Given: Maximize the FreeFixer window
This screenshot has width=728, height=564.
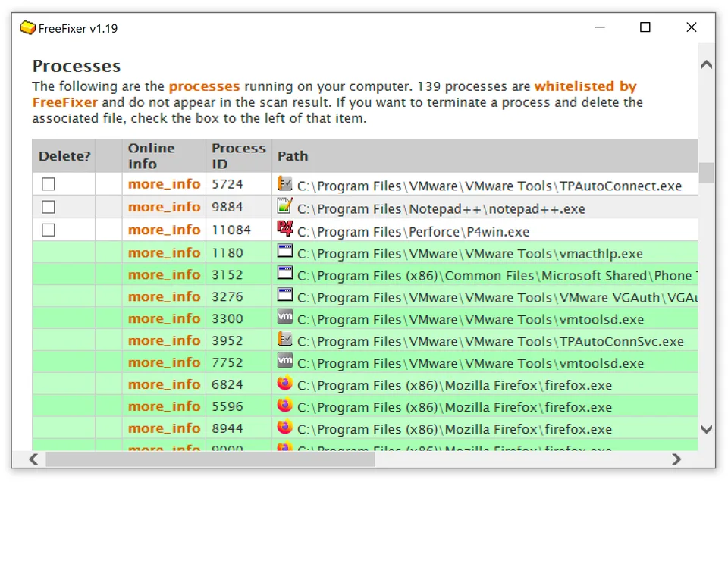Looking at the screenshot, I should [645, 27].
